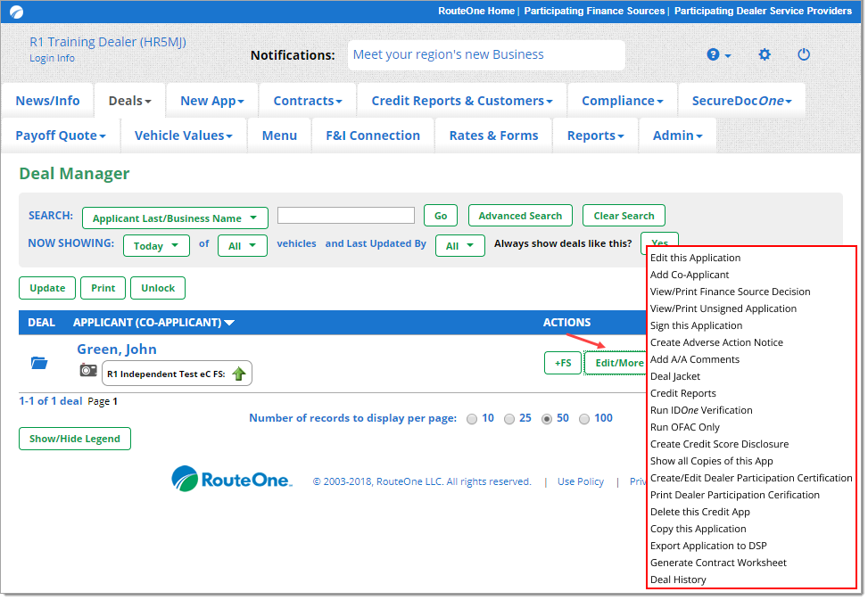Choose Edit this Application from the menu
This screenshot has height=600, width=868.
tap(695, 258)
